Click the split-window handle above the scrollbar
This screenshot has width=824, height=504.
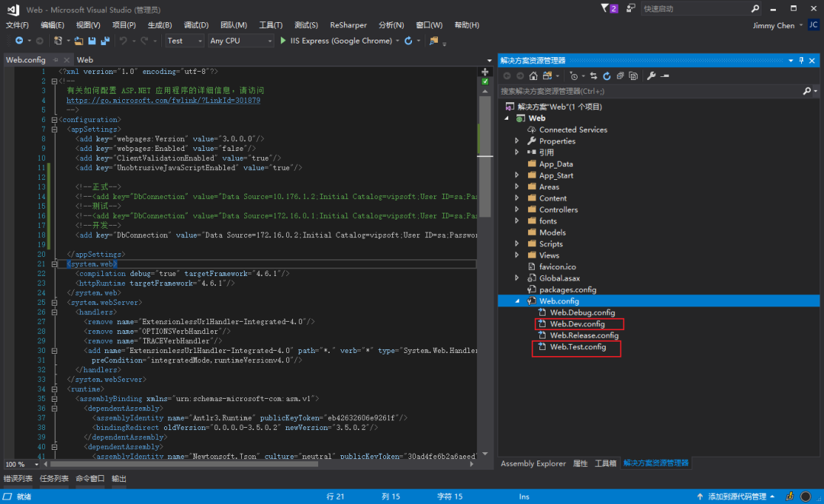tap(485, 72)
